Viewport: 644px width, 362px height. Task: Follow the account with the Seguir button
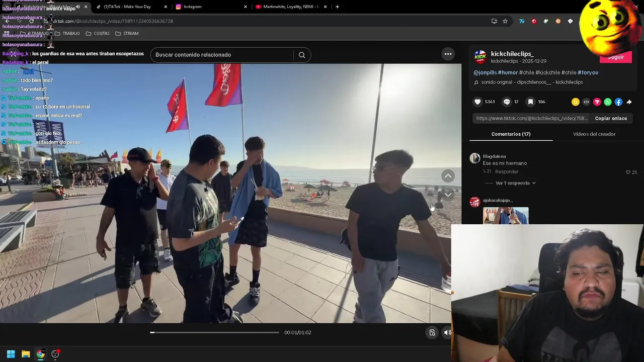tap(616, 57)
